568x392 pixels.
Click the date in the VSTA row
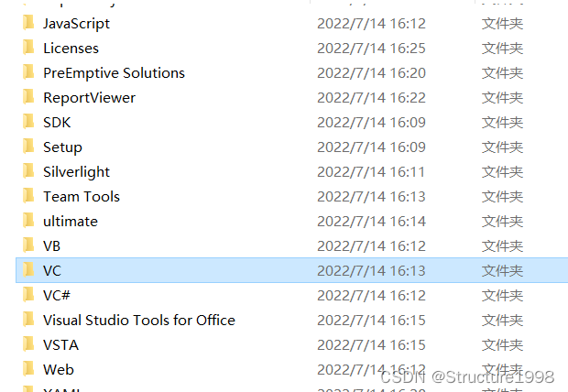(371, 345)
